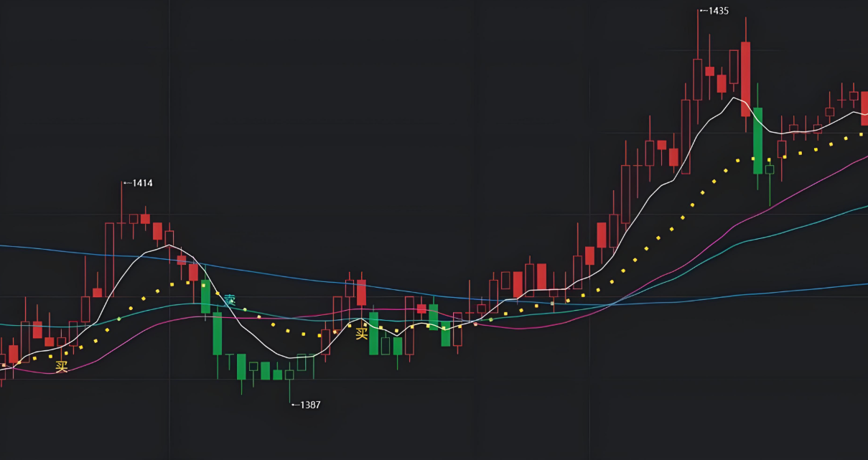Screen dimensions: 868x460
Task: Select the 买 buy marker nearest the 1387 low
Action: (361, 332)
